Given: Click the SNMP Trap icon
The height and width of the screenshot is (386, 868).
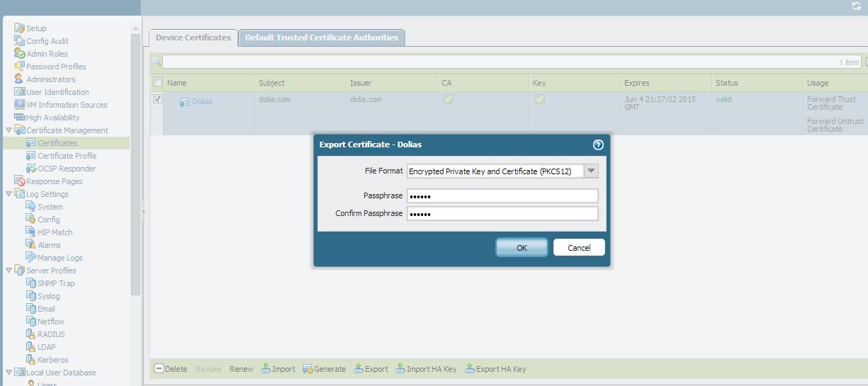Looking at the screenshot, I should [x=30, y=283].
